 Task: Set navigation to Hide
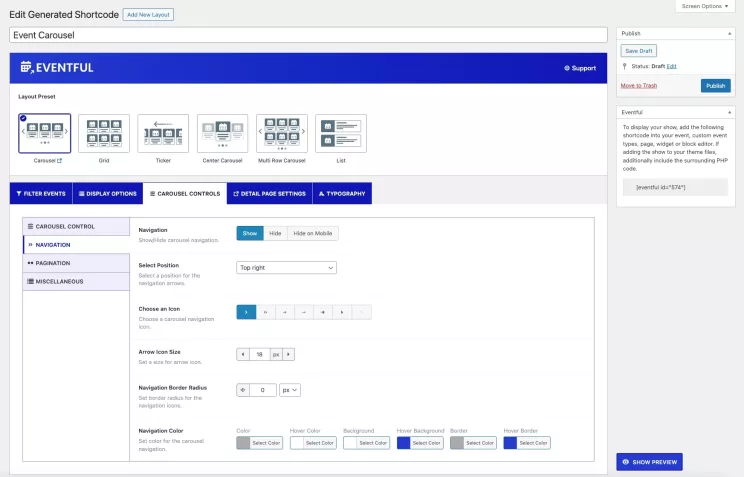(275, 233)
